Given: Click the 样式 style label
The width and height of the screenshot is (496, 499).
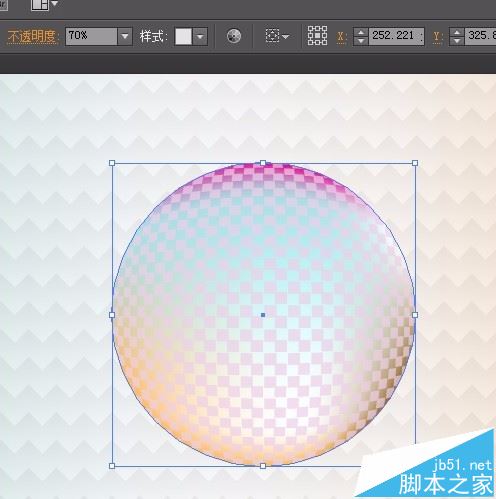Looking at the screenshot, I should click(153, 36).
